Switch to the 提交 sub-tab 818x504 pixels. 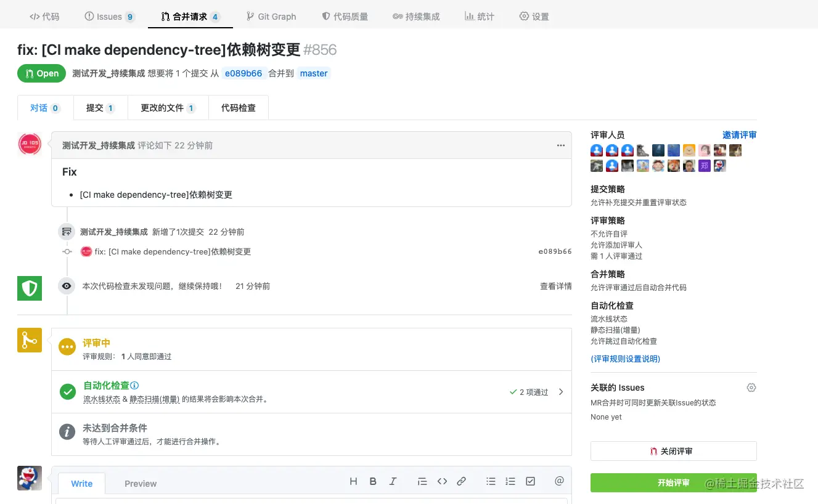point(100,108)
